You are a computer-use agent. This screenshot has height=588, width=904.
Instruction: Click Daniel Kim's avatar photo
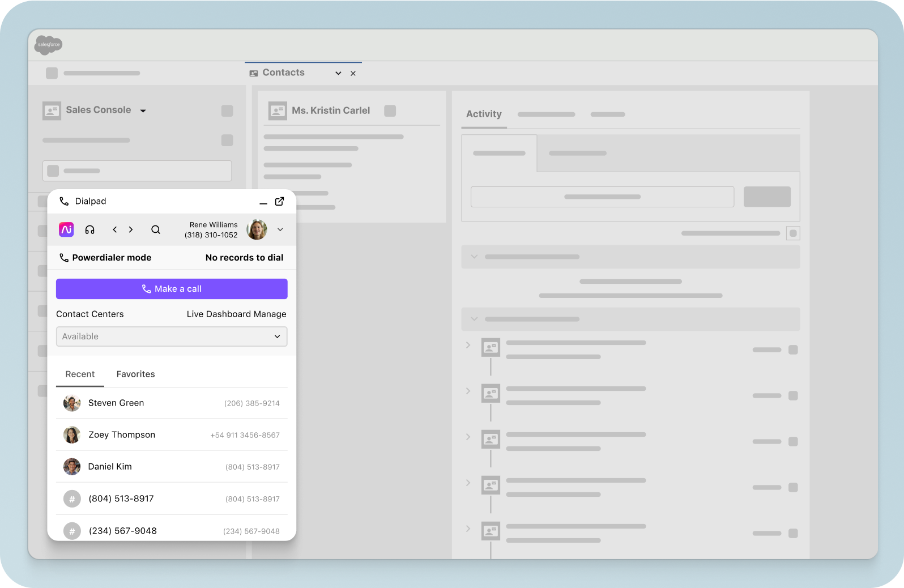(72, 467)
